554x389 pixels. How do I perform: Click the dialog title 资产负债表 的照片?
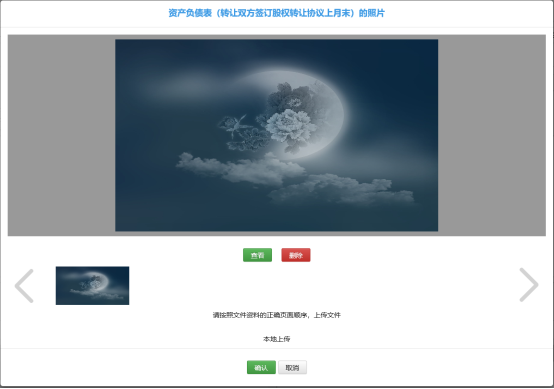click(277, 13)
